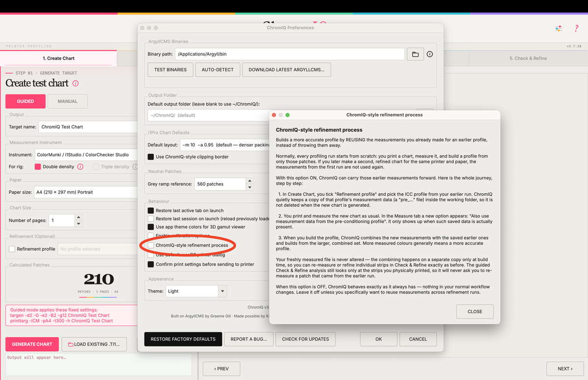588x380 pixels.
Task: Click DOWNLOAD LATEST ARGYLLCMS button
Action: tap(287, 70)
